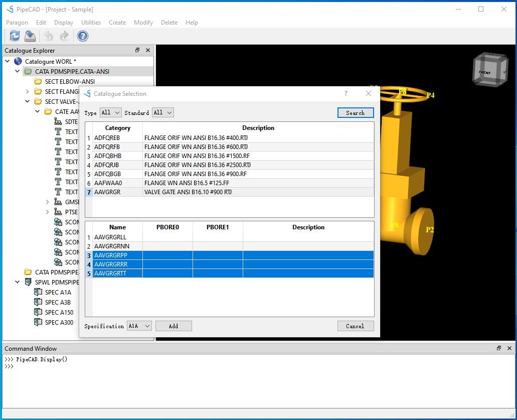This screenshot has height=420, width=517.
Task: Click the redo arrow toolbar icon
Action: click(64, 36)
